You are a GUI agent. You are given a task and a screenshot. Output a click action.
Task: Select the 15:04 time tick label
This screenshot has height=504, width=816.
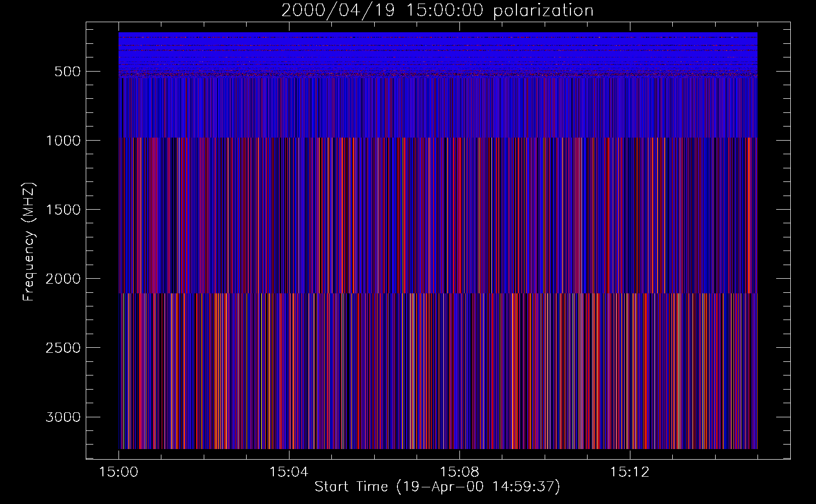click(x=288, y=472)
